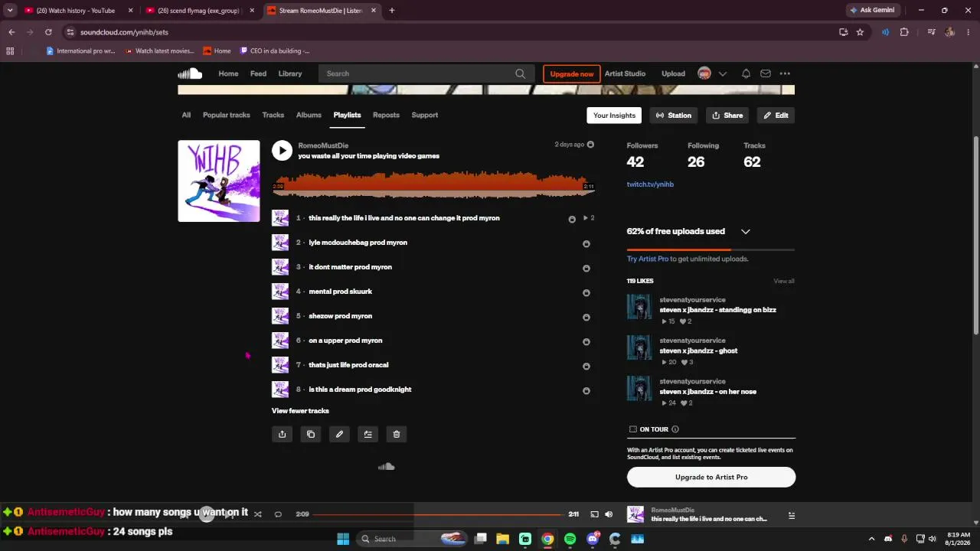Seek within the playlist waveform

click(x=433, y=185)
